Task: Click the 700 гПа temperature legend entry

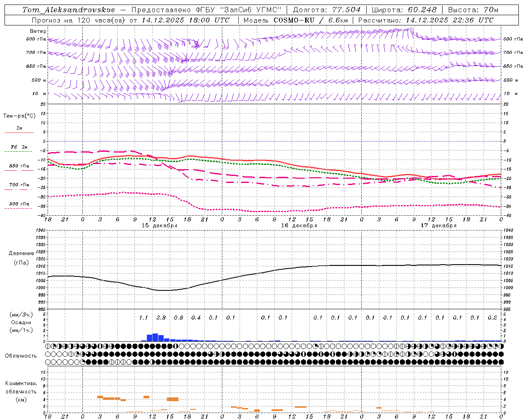Action: tap(19, 185)
